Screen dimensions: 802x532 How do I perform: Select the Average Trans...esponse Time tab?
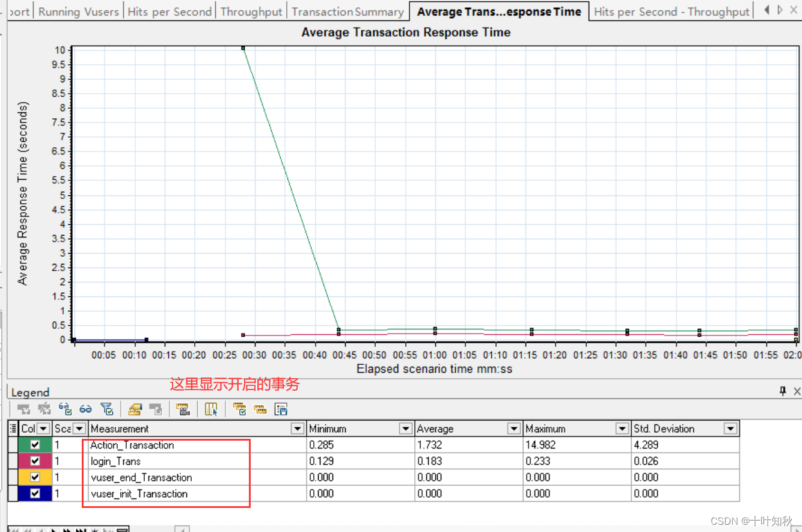499,11
